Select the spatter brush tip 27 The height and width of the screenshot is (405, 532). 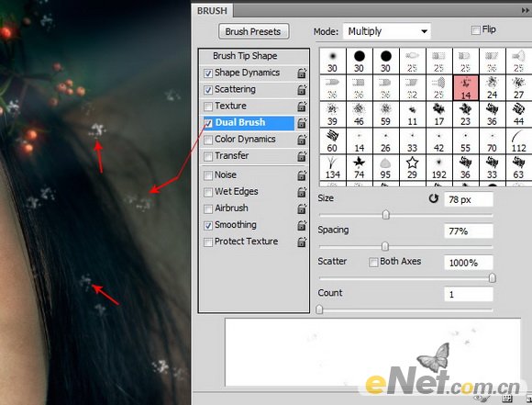click(x=519, y=88)
